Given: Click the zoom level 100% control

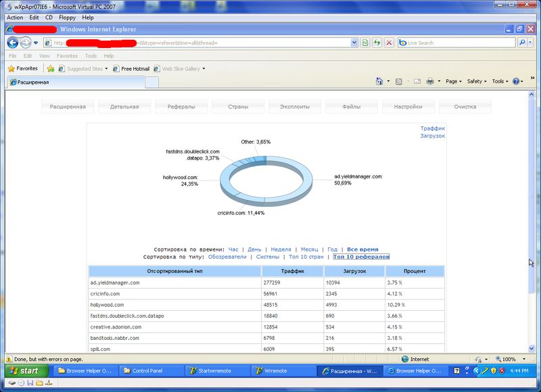Looking at the screenshot, I should (x=511, y=359).
